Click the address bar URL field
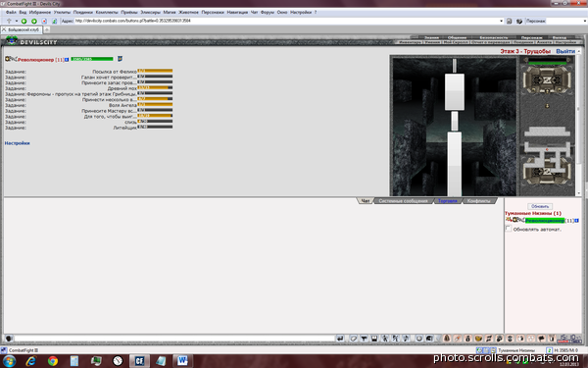 click(x=287, y=21)
